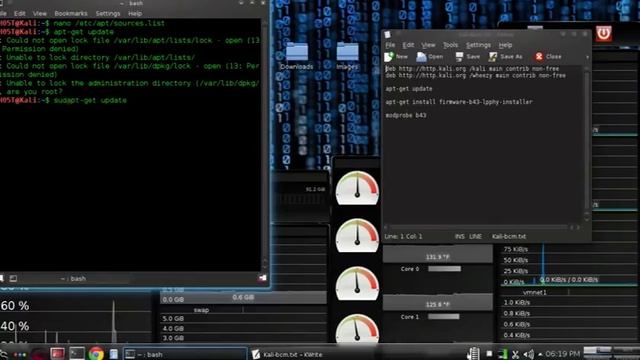Open the terminal View menu
The height and width of the screenshot is (360, 640).
[x=40, y=13]
